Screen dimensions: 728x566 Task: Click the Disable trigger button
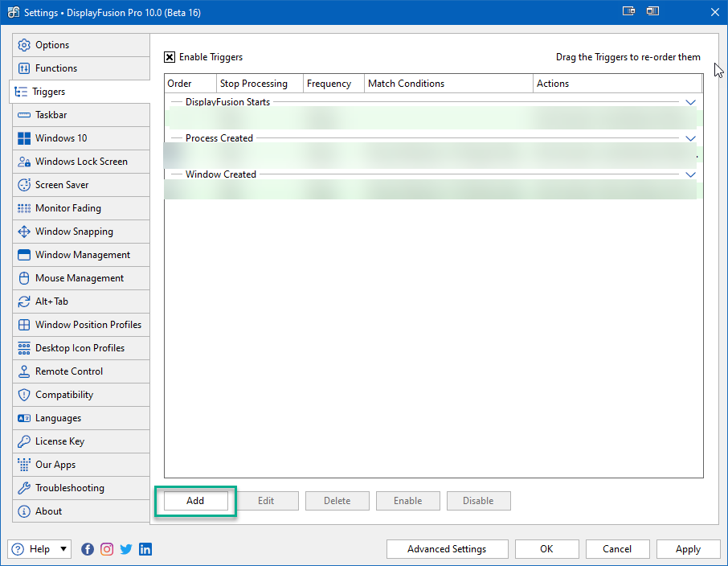click(x=479, y=501)
